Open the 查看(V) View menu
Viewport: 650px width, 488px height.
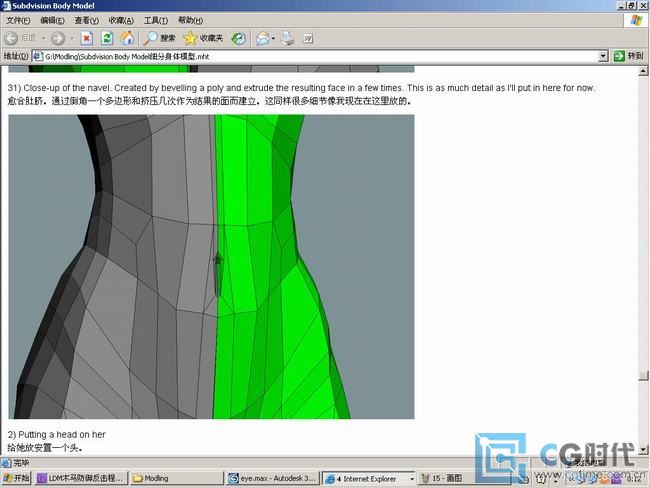coord(86,20)
